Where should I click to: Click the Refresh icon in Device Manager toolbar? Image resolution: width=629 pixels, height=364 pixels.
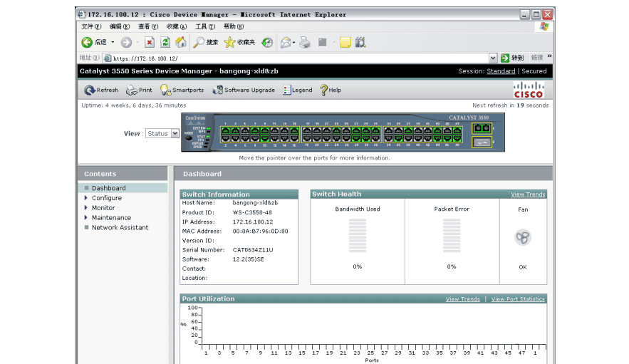[90, 90]
